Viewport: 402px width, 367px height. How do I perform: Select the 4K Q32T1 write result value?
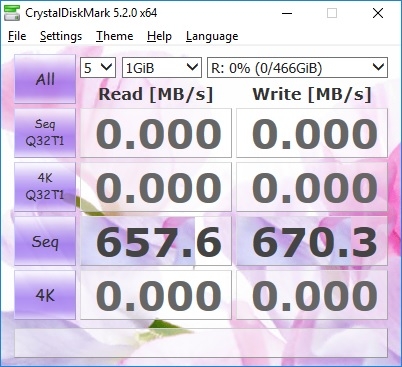click(x=312, y=187)
